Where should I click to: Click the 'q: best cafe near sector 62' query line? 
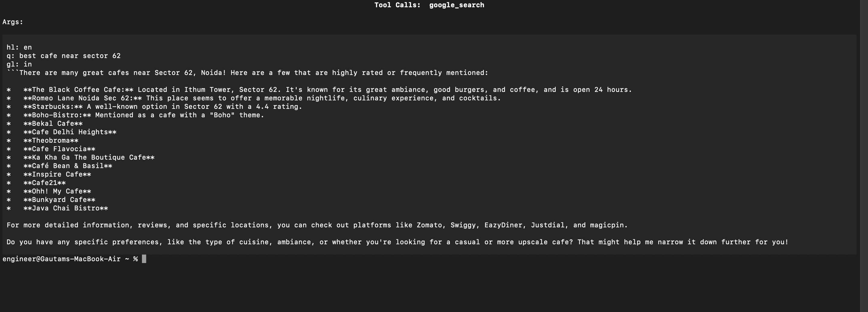click(63, 56)
